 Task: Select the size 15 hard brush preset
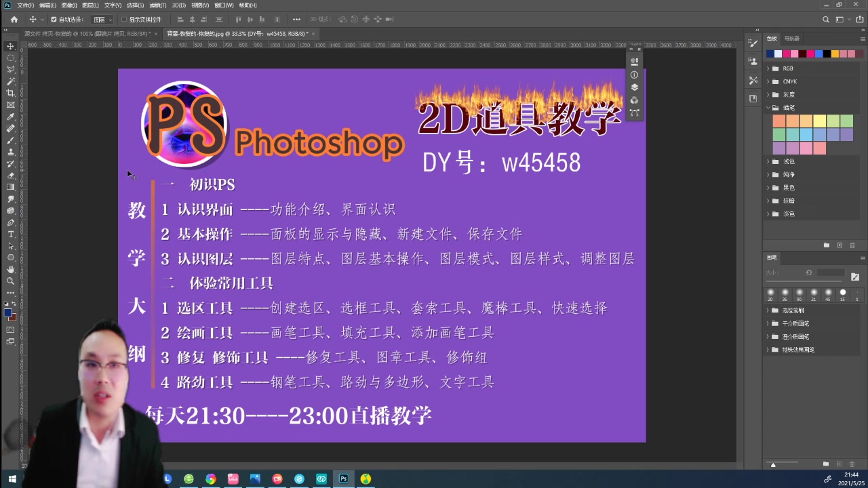coord(843,295)
